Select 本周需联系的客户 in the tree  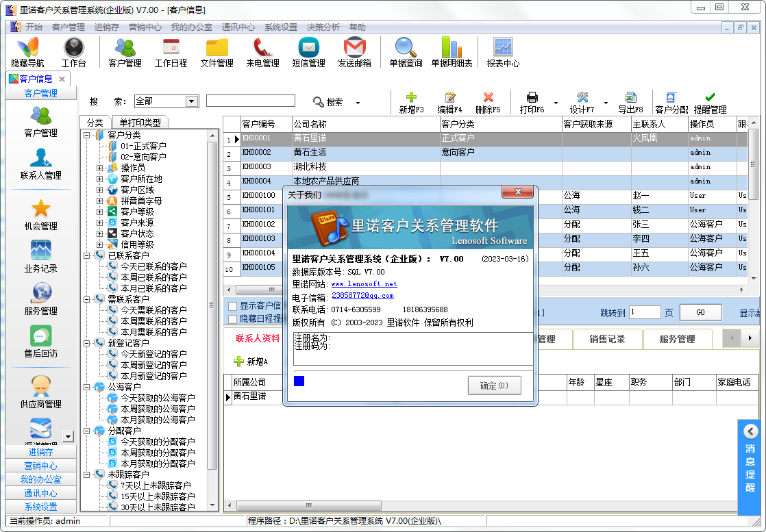[154, 321]
